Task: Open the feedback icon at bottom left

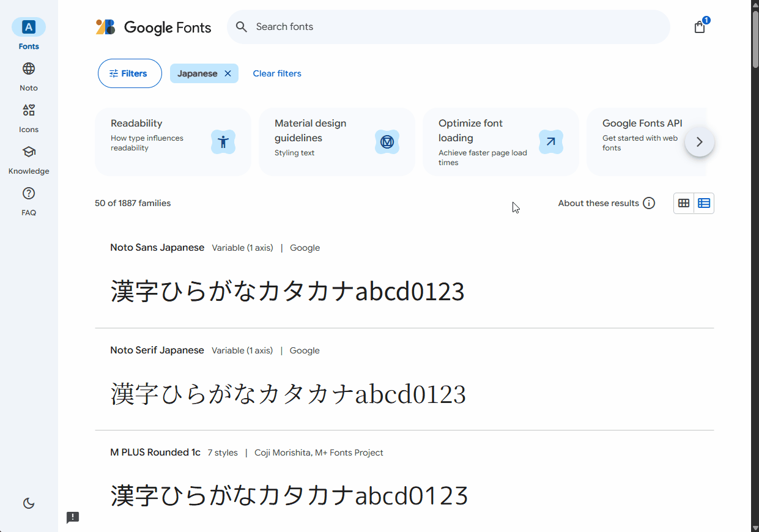Action: [x=73, y=517]
